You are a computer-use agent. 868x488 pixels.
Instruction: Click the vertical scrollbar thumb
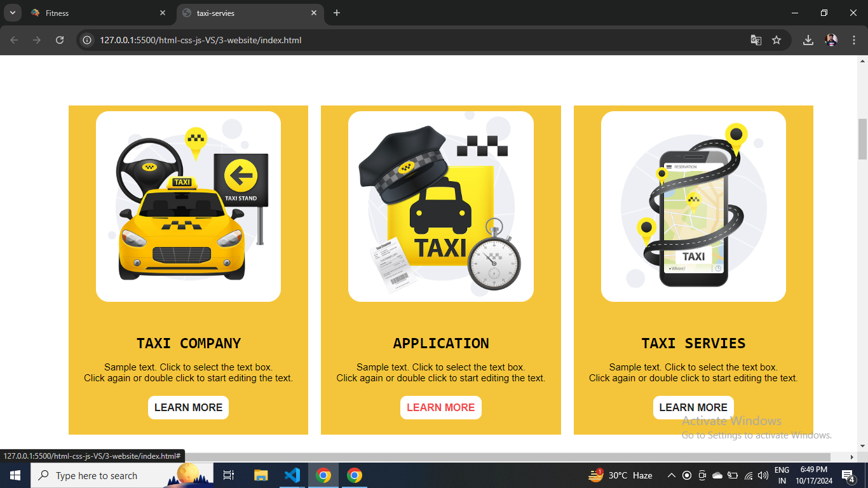[862, 139]
